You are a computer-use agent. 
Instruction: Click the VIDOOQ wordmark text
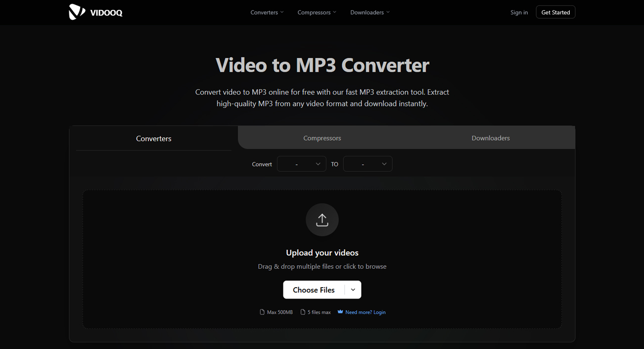tap(106, 13)
